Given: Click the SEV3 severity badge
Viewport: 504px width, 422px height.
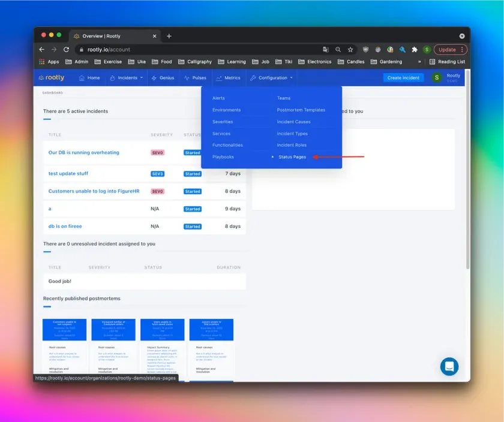Looking at the screenshot, I should click(157, 174).
